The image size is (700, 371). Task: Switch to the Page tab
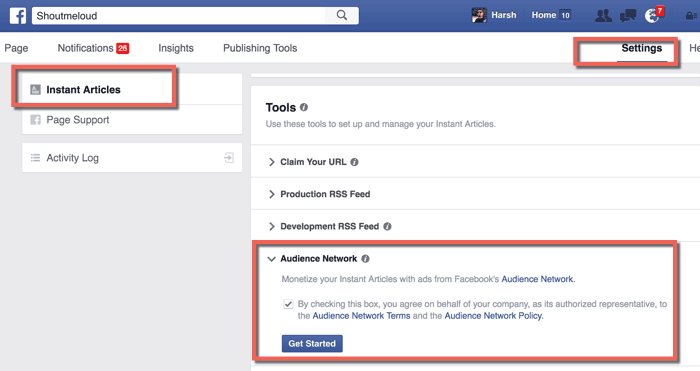(x=16, y=48)
